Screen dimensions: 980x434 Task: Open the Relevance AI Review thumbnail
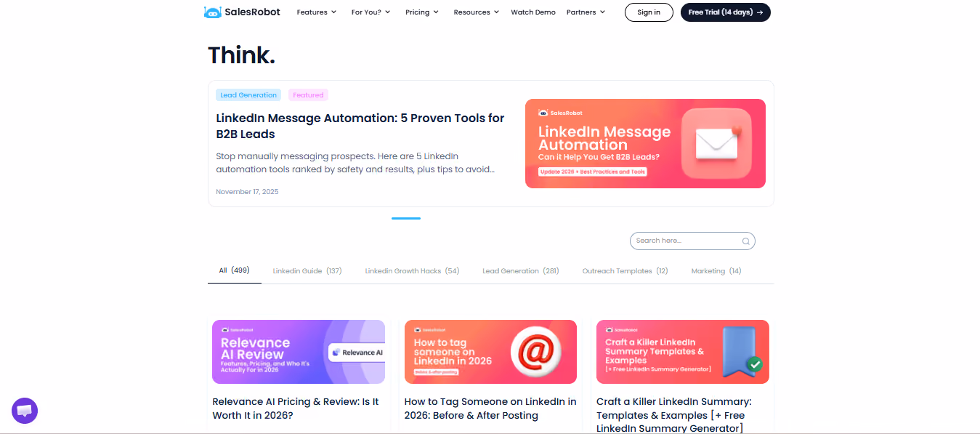click(x=299, y=352)
